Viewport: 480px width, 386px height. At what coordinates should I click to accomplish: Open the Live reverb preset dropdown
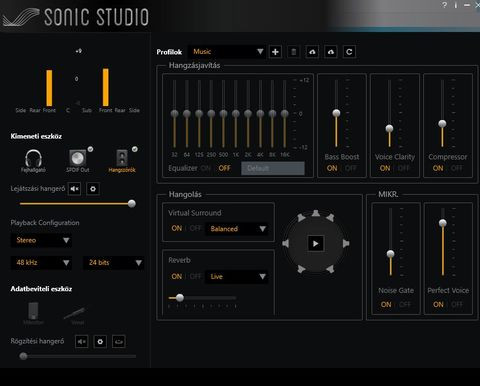tap(237, 277)
